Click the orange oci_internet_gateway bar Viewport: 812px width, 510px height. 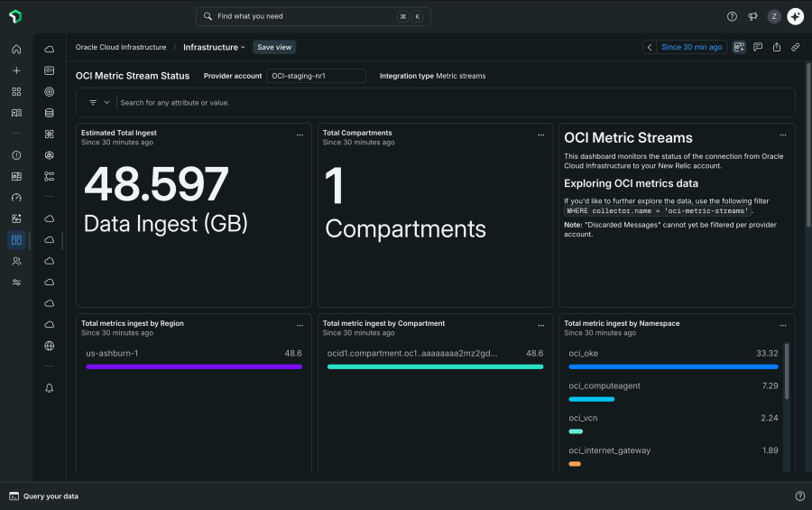click(575, 464)
